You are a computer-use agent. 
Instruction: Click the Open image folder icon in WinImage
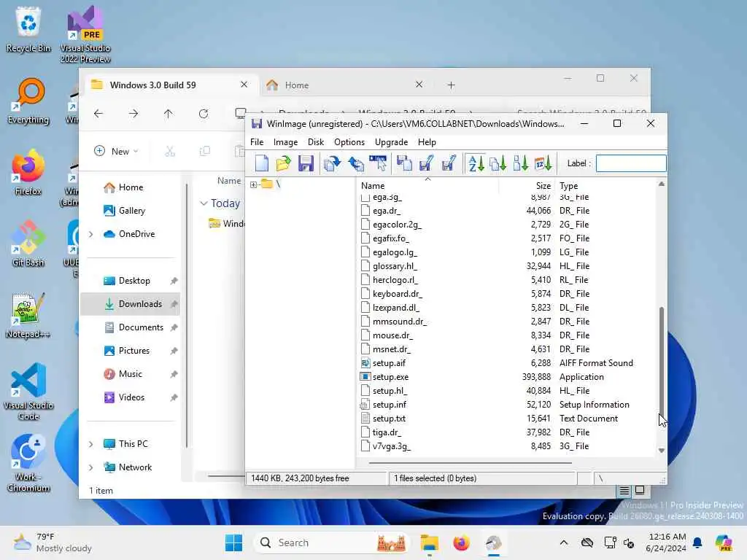(284, 163)
